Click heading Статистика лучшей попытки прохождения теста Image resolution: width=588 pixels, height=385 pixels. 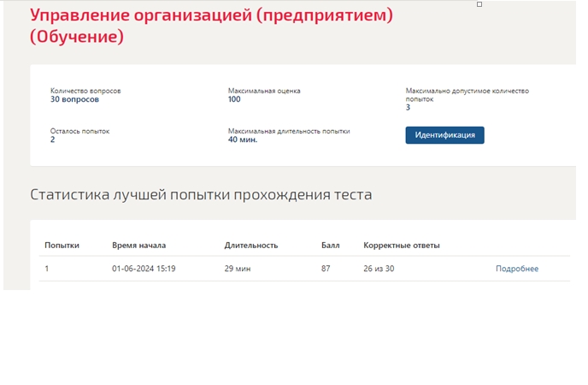coord(201,195)
